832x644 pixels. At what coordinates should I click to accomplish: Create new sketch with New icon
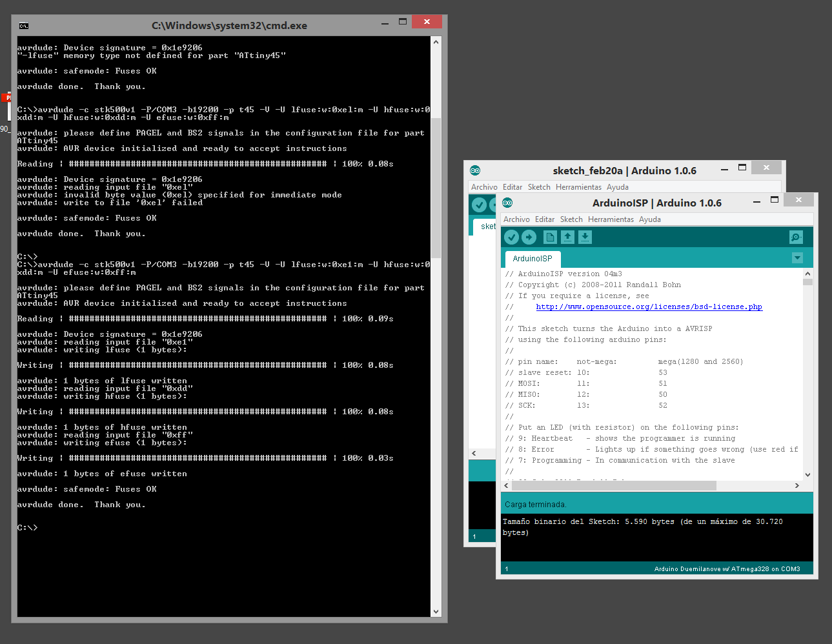tap(550, 237)
